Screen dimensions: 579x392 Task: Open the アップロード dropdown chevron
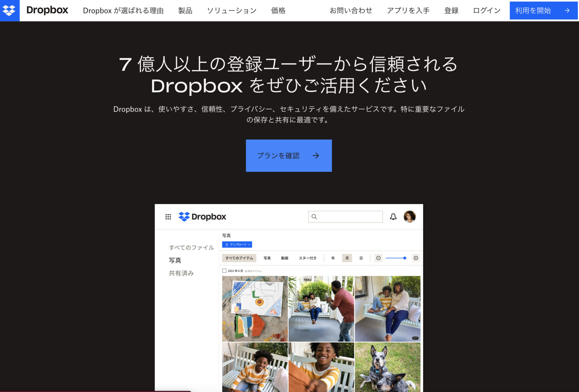click(x=249, y=245)
